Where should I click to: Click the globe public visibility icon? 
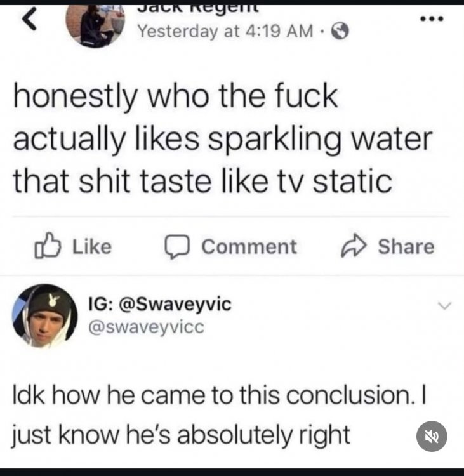click(x=340, y=31)
